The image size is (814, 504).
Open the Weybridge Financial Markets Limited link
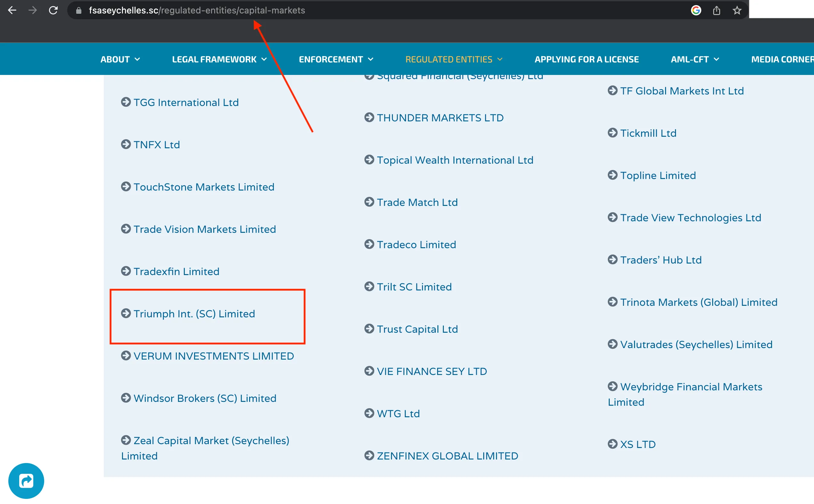(685, 394)
